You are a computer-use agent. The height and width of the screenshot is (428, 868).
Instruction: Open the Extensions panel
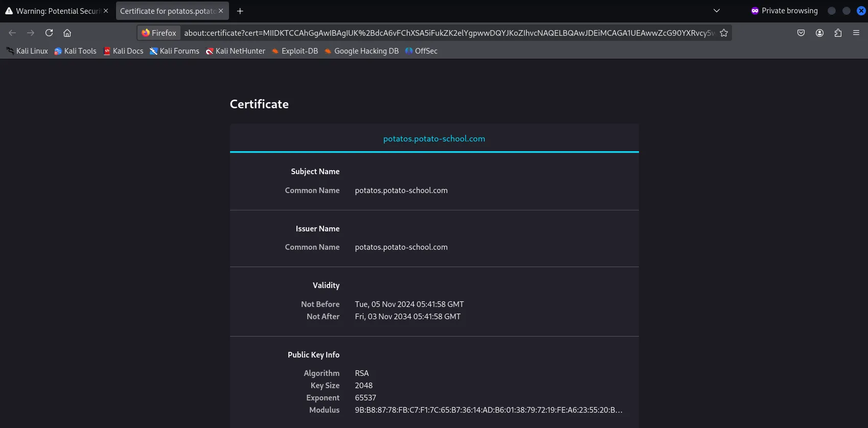point(838,33)
